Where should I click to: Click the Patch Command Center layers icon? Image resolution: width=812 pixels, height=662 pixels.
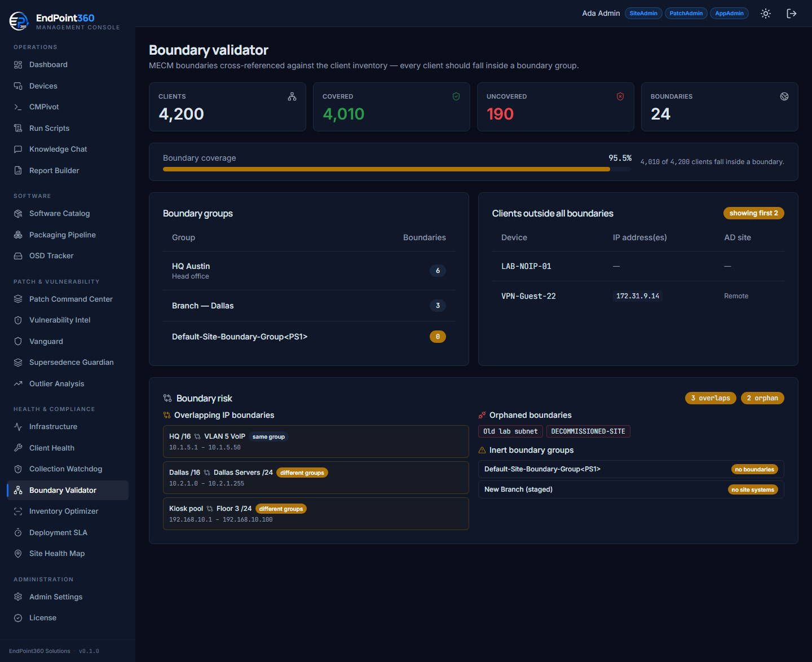(18, 299)
